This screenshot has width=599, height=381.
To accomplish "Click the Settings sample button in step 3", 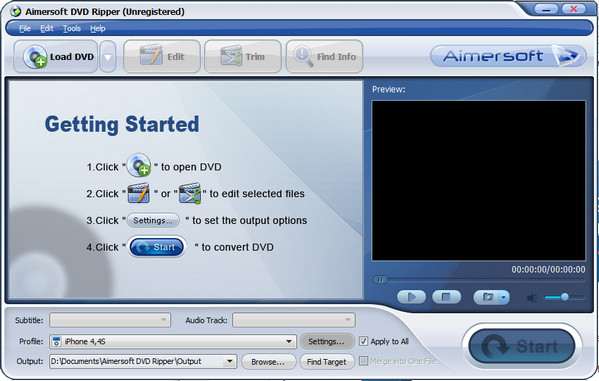I will pos(153,220).
